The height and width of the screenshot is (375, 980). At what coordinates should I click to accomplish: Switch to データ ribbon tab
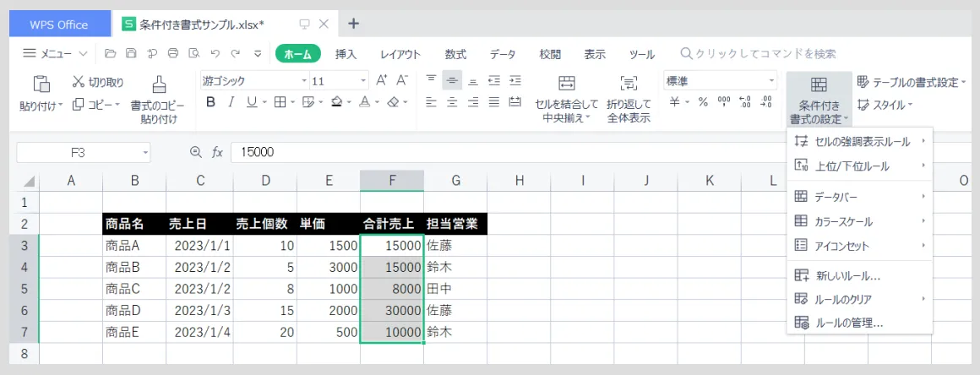[503, 54]
